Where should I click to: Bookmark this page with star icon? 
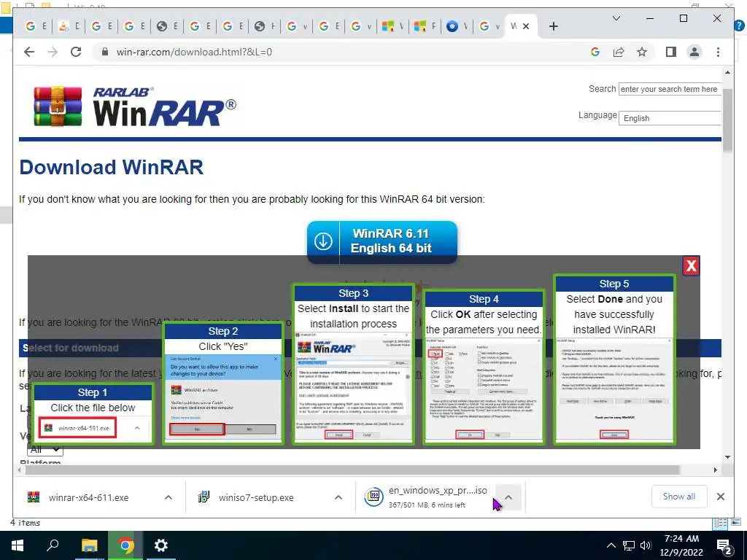tap(642, 52)
